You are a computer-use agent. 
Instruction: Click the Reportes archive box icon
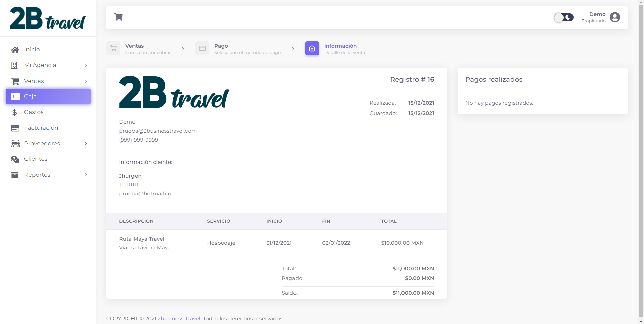click(15, 175)
